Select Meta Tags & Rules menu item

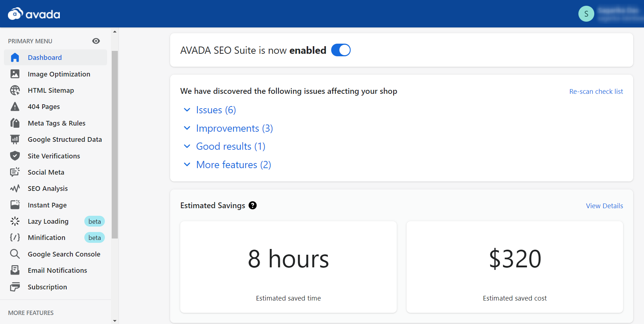coord(55,123)
